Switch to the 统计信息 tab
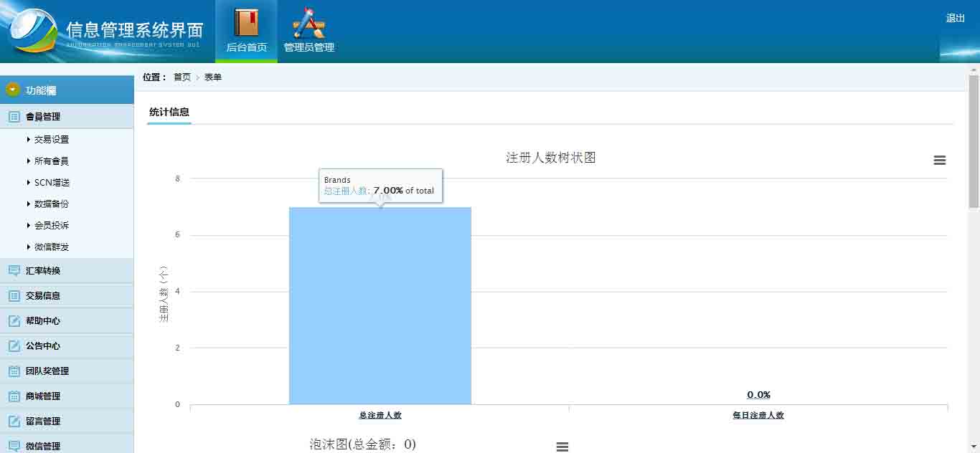Viewport: 980px width, 453px height. pos(169,112)
